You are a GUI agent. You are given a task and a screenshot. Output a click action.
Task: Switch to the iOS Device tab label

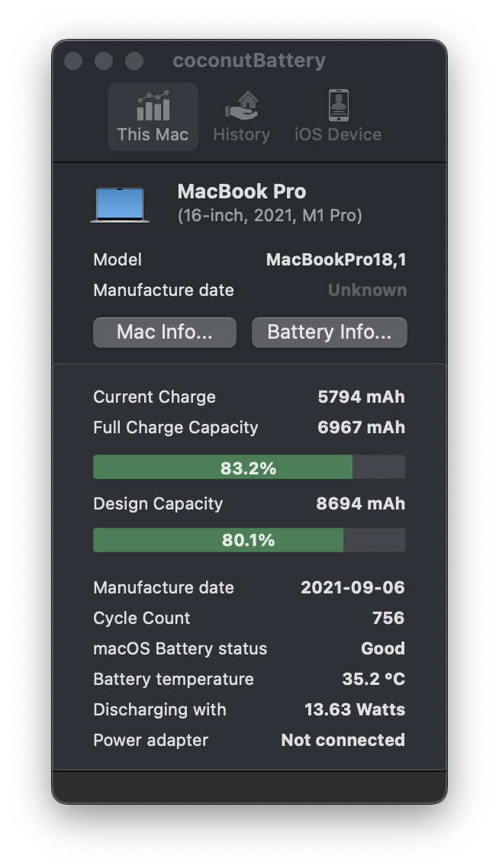338,134
